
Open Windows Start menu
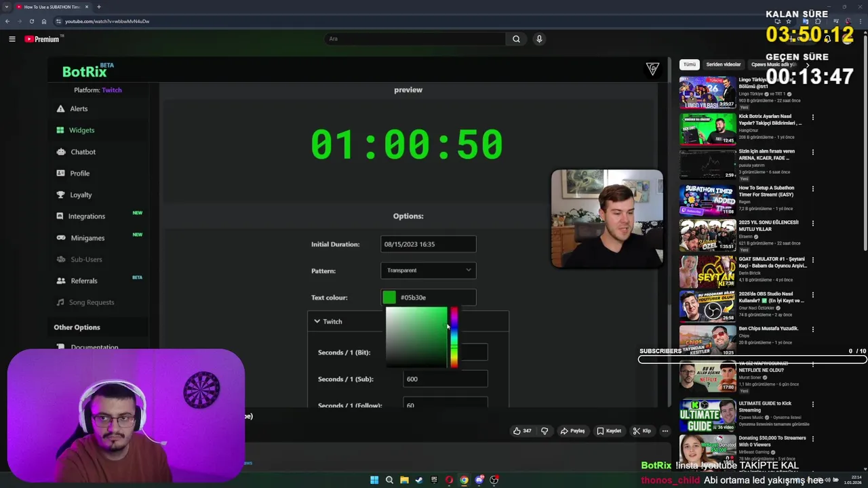374,480
